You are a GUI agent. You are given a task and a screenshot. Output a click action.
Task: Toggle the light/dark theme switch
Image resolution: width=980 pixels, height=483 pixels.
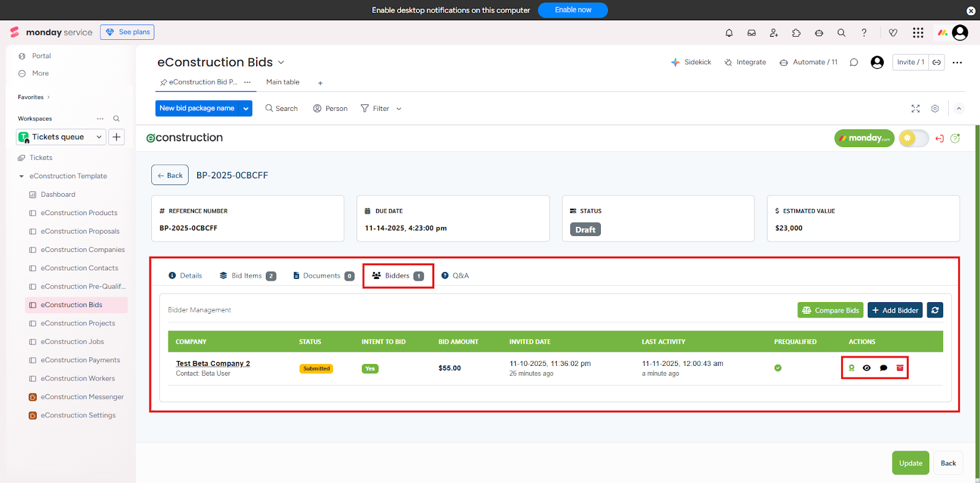click(913, 139)
